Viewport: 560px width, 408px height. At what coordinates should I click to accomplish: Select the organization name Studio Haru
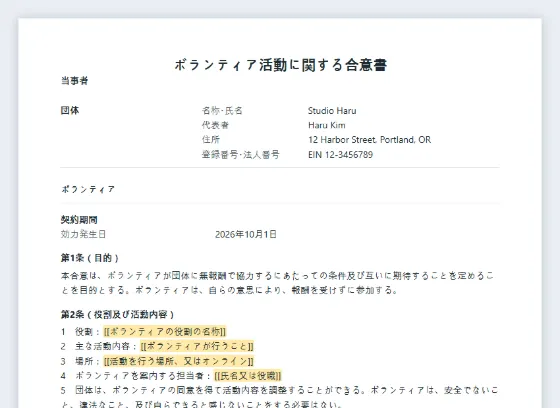coord(332,111)
